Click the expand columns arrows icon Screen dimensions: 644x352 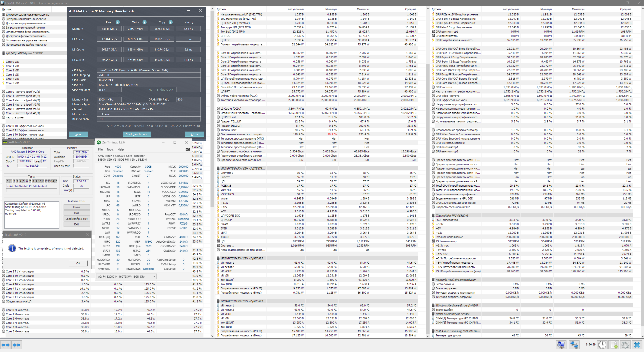6,345
